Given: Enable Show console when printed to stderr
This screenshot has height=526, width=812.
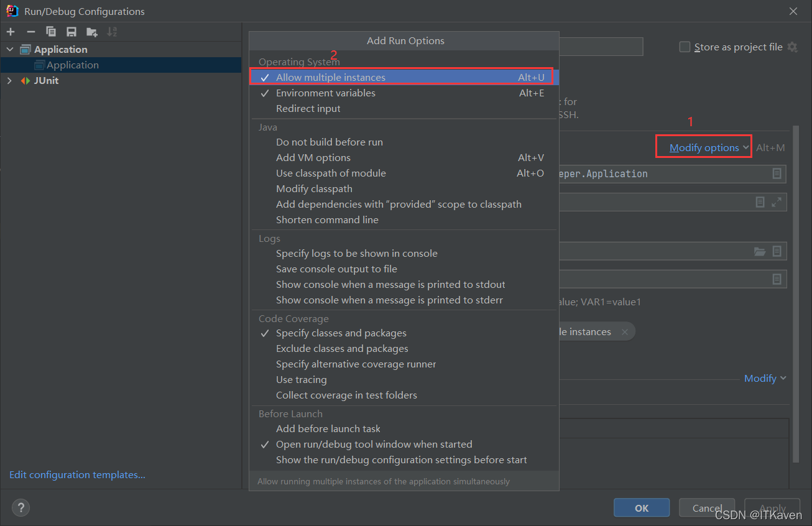Looking at the screenshot, I should coord(404,300).
